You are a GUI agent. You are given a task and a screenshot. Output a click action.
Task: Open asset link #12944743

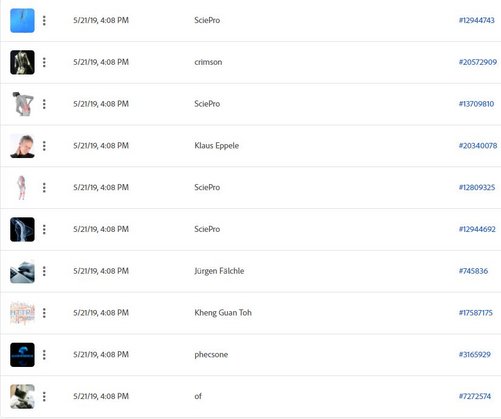477,20
